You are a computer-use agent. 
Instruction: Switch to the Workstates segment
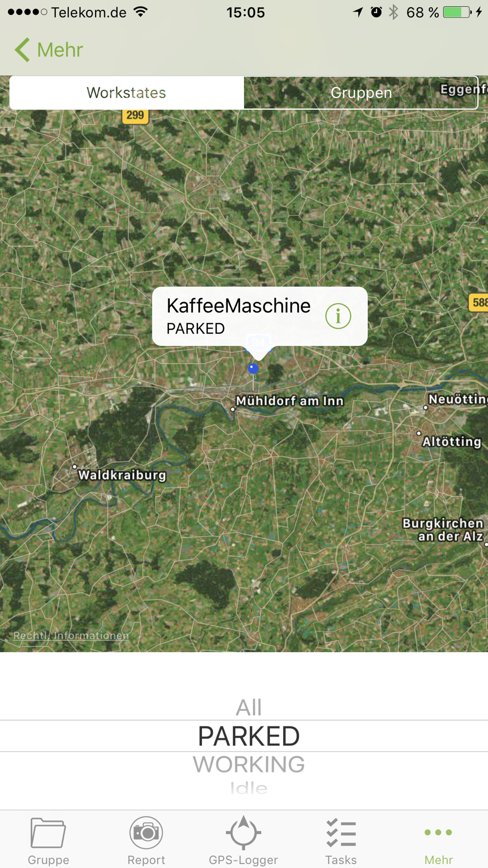point(126,92)
